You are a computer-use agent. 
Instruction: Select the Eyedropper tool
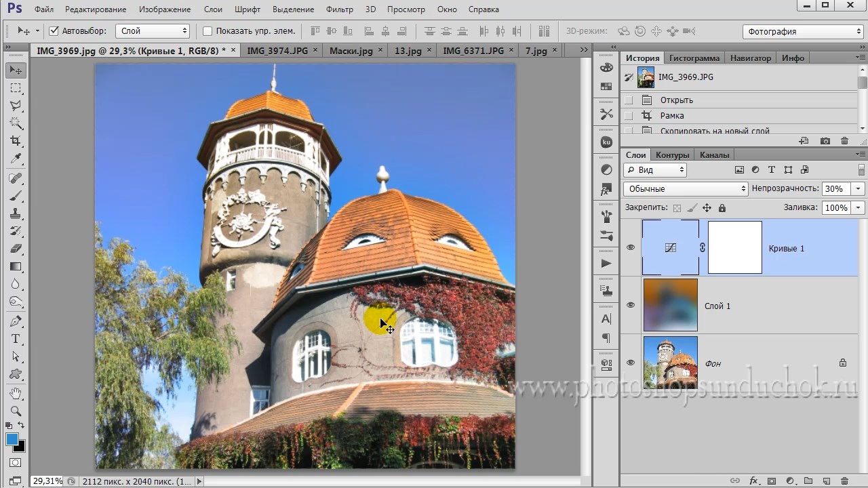coord(16,159)
